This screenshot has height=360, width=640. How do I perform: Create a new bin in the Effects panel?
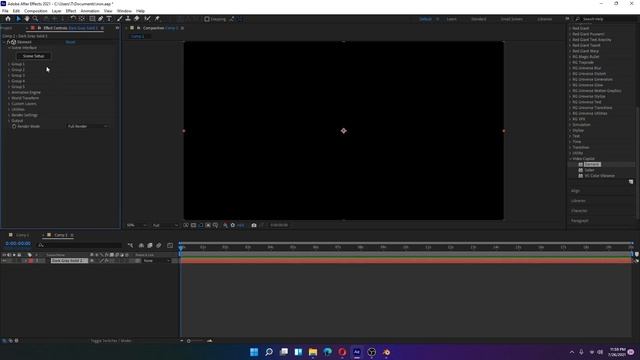[631, 182]
